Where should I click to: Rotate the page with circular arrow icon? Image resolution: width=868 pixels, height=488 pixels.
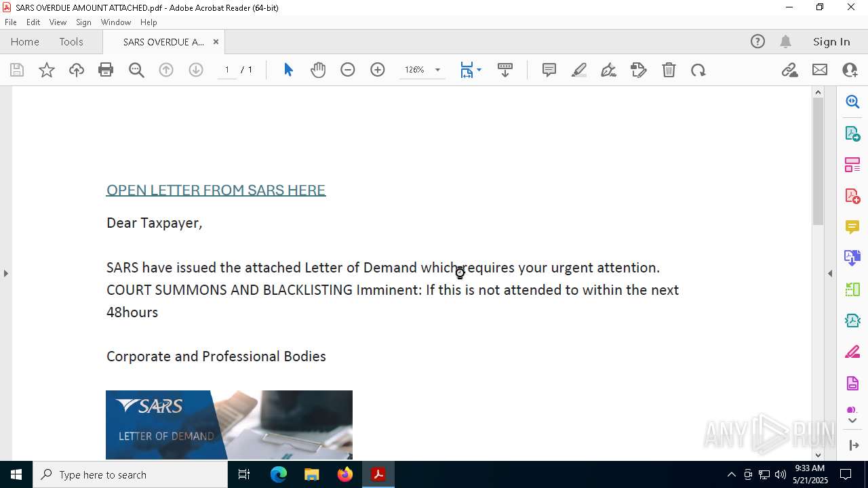point(698,70)
